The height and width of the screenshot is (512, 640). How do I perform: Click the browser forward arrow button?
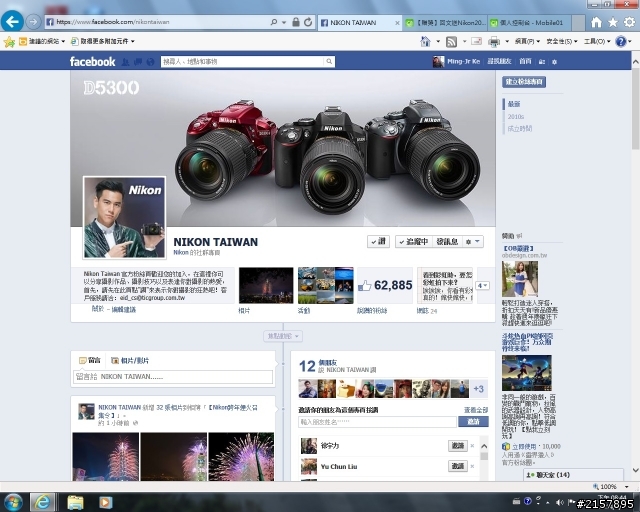click(x=33, y=22)
